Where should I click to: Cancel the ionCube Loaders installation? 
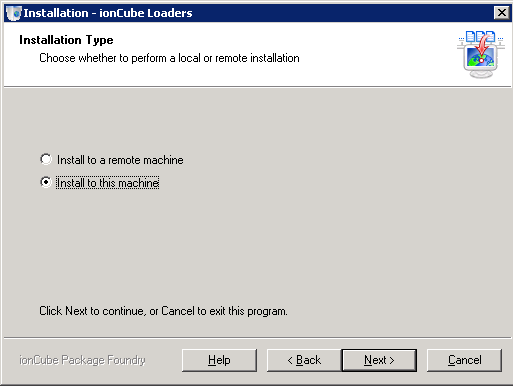tap(464, 360)
